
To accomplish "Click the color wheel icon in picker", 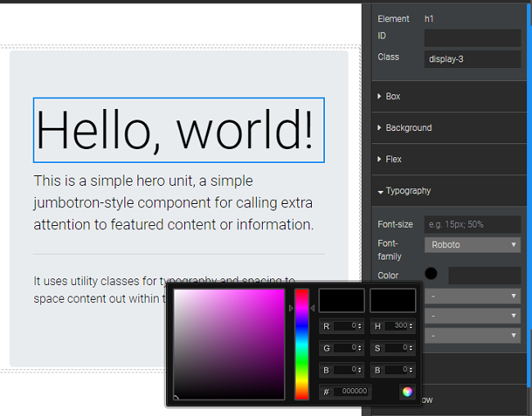I will [407, 391].
